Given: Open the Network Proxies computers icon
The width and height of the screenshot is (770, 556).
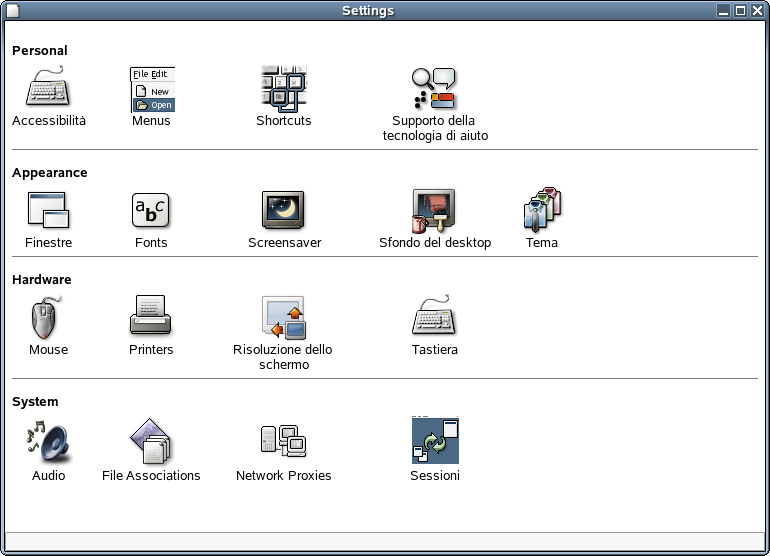Looking at the screenshot, I should 283,441.
